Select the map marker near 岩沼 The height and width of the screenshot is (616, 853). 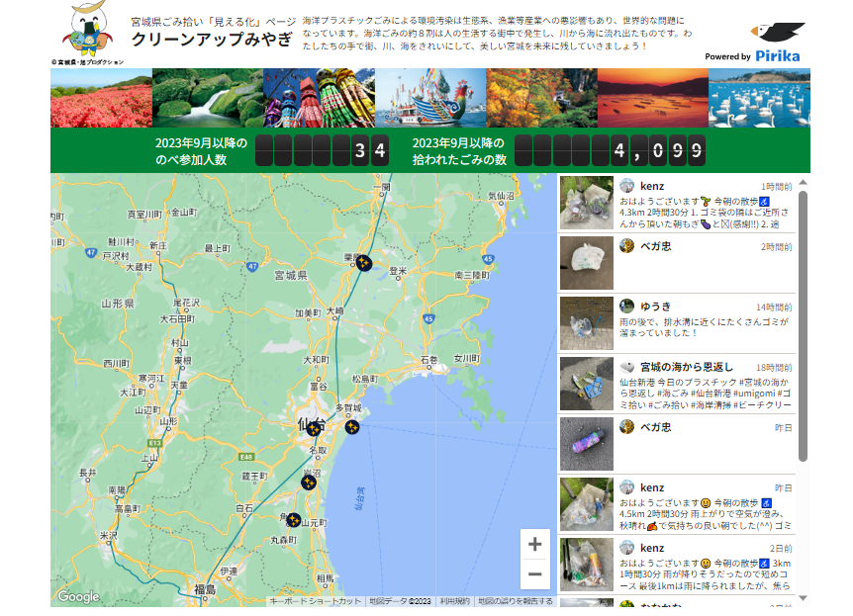point(309,483)
